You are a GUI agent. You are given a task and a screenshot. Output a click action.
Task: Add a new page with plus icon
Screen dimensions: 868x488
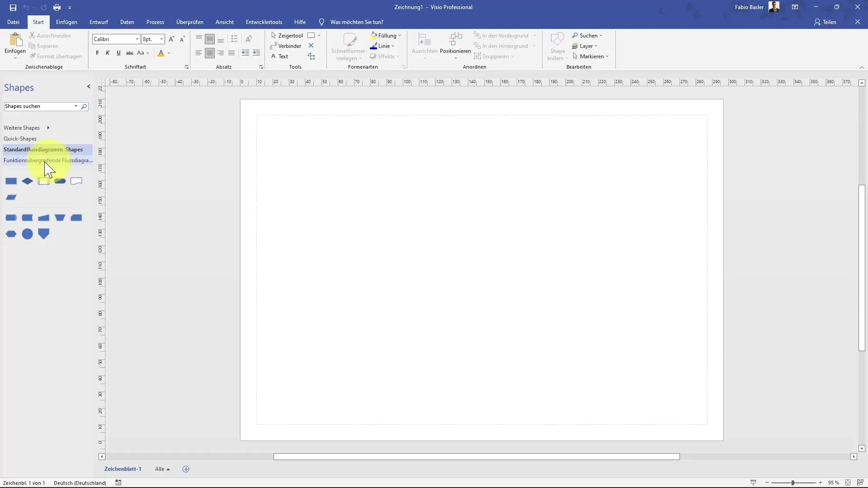[x=186, y=469]
